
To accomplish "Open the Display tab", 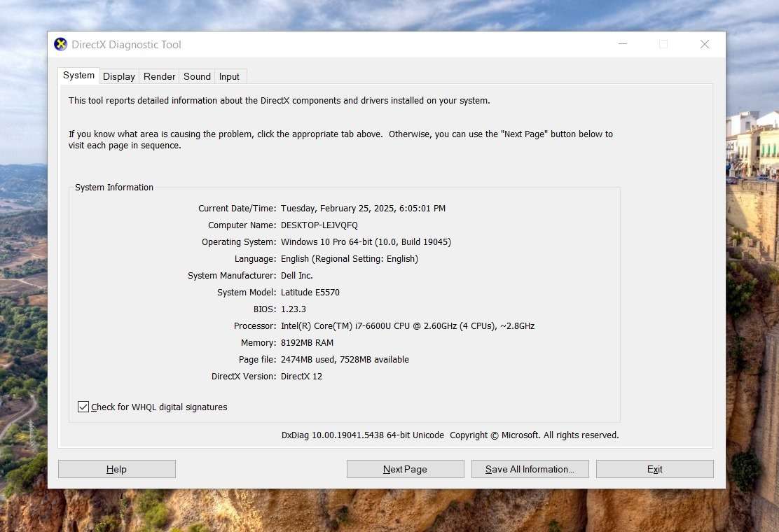I will (x=118, y=76).
